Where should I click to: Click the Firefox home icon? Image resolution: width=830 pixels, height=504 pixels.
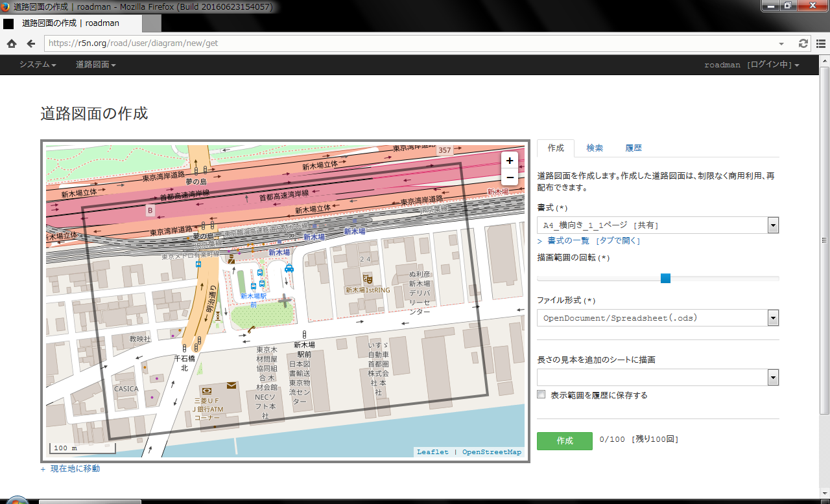pyautogui.click(x=12, y=43)
